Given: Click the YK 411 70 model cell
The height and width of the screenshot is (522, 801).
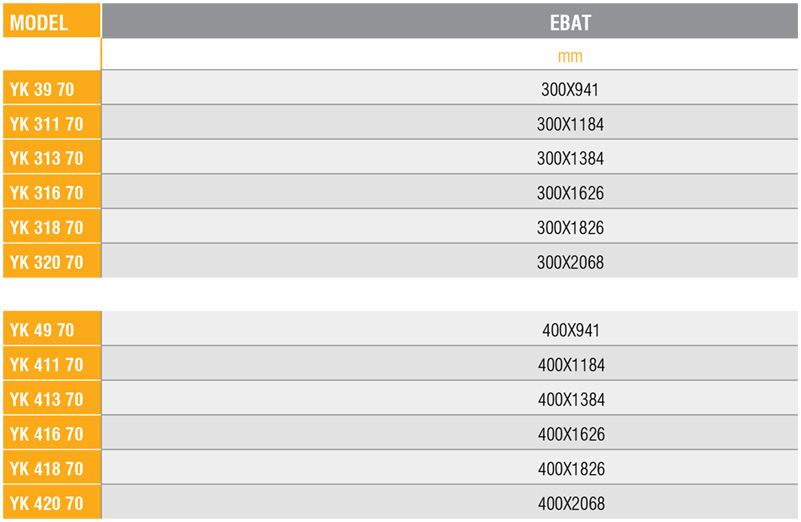Looking at the screenshot, I should (52, 364).
